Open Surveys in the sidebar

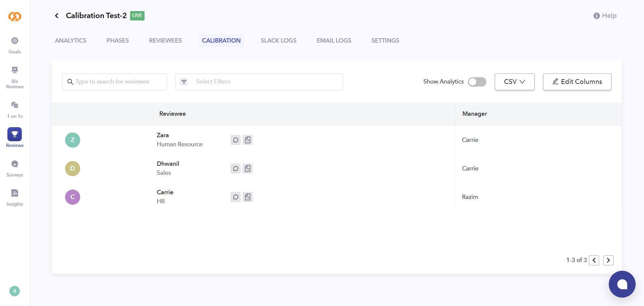[x=15, y=164]
